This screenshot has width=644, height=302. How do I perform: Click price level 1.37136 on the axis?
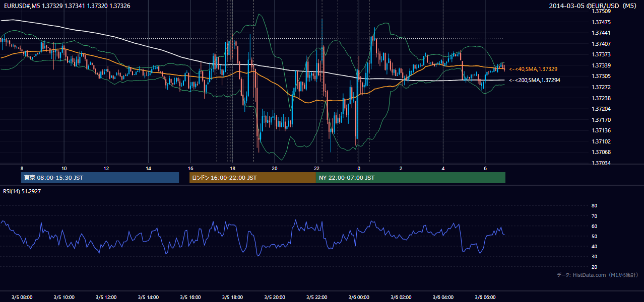601,131
